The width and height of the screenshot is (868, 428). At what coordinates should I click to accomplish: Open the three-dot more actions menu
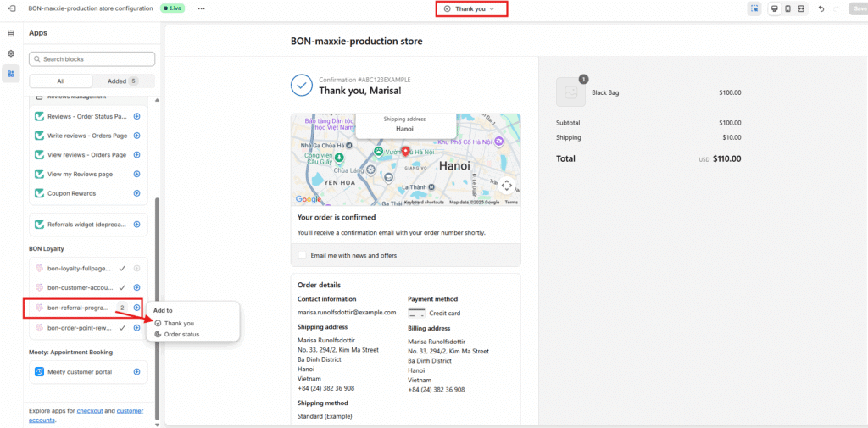201,8
